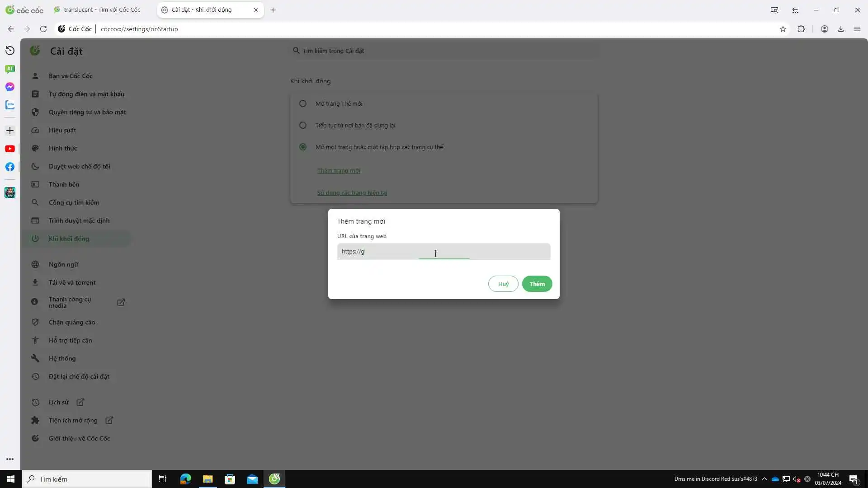Click the 'Thêm' button in dialog
The height and width of the screenshot is (488, 868).
(x=537, y=284)
